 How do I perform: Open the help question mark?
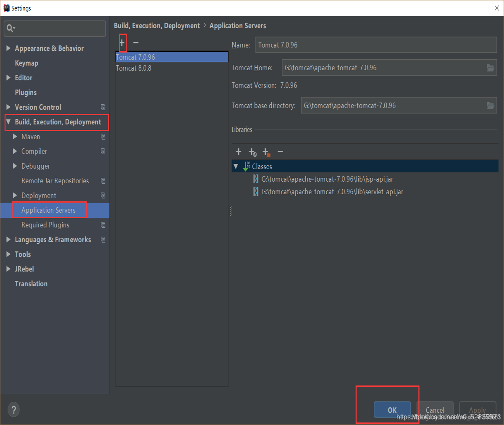click(13, 409)
